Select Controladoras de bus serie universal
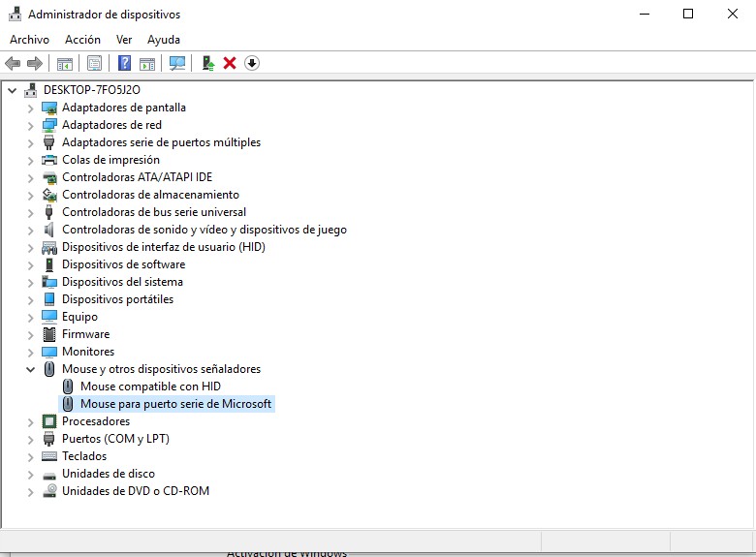Image resolution: width=756 pixels, height=557 pixels. pos(153,212)
